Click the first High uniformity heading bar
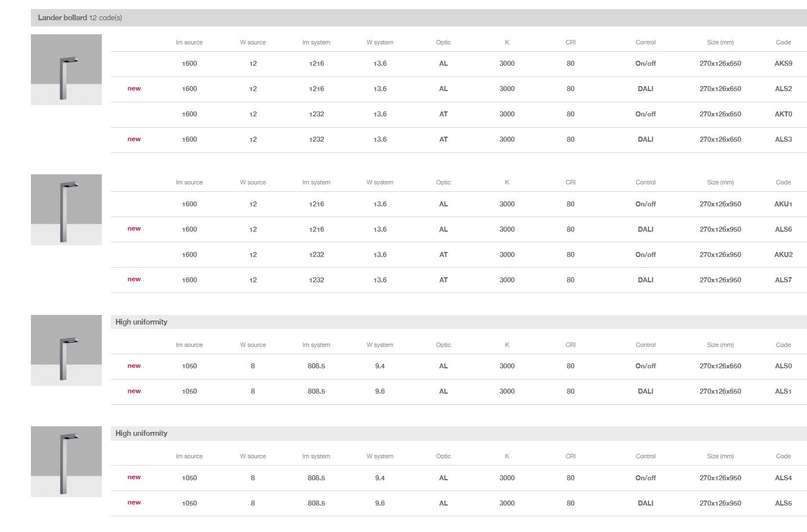The width and height of the screenshot is (807, 532). 141,322
